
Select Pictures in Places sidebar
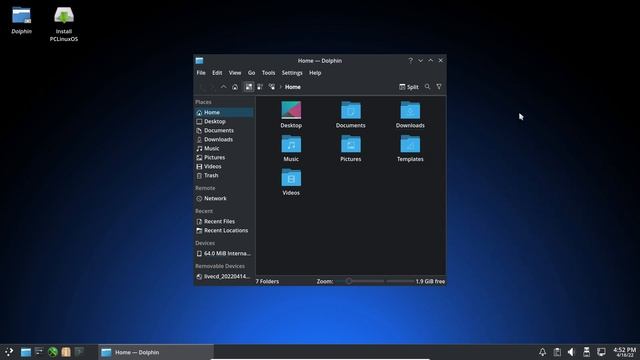point(224,157)
